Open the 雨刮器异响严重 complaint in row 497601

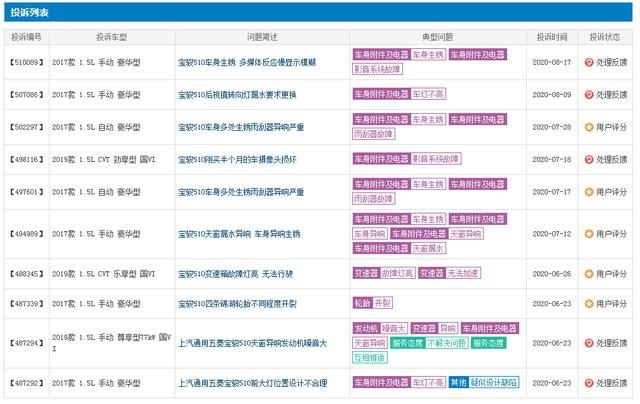click(x=241, y=192)
